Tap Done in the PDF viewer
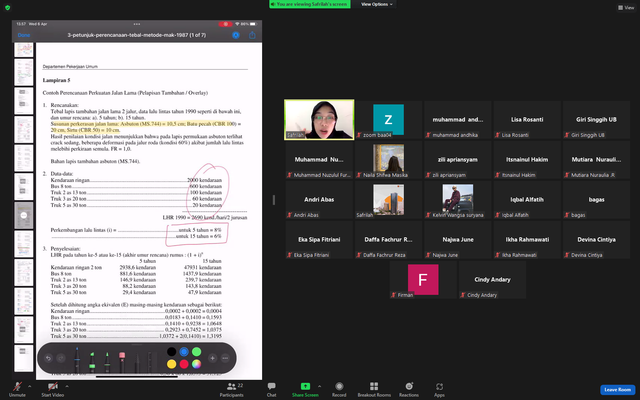The image size is (640, 400). point(24,35)
